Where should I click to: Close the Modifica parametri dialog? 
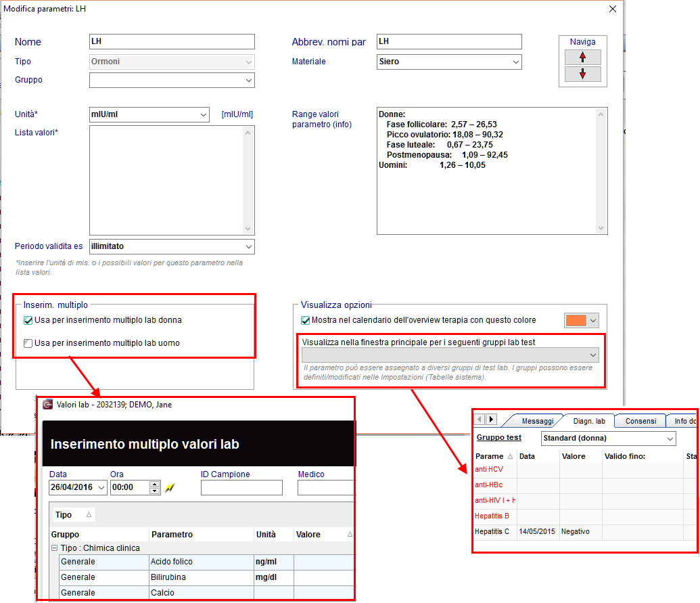(x=613, y=9)
